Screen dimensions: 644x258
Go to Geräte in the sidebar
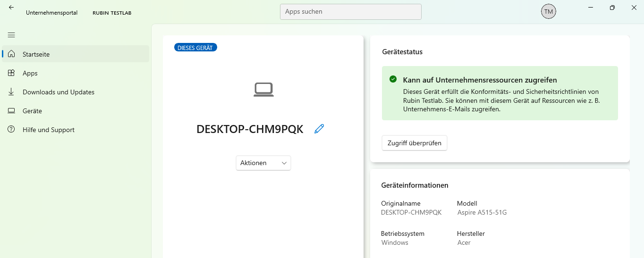click(x=32, y=111)
